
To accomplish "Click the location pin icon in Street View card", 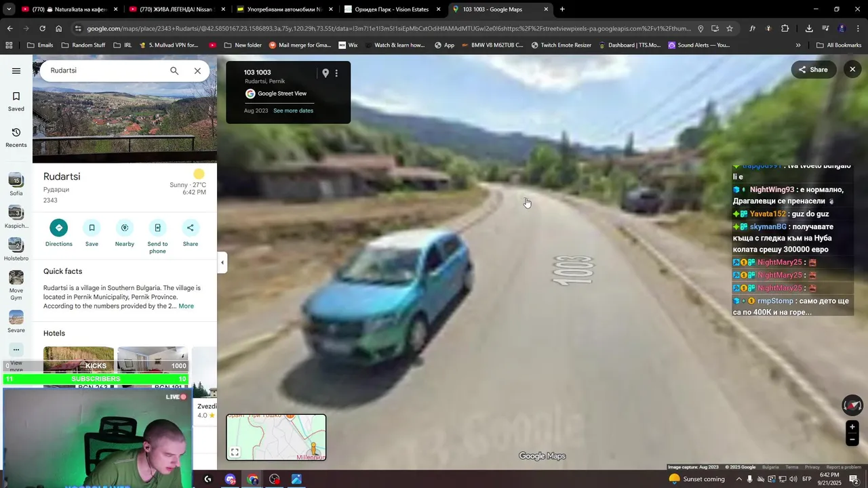I will [325, 73].
